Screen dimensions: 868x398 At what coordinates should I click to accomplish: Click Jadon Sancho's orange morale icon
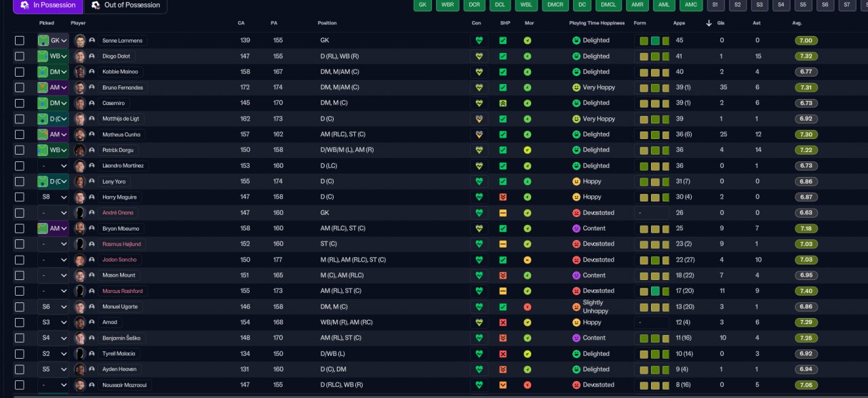point(527,260)
